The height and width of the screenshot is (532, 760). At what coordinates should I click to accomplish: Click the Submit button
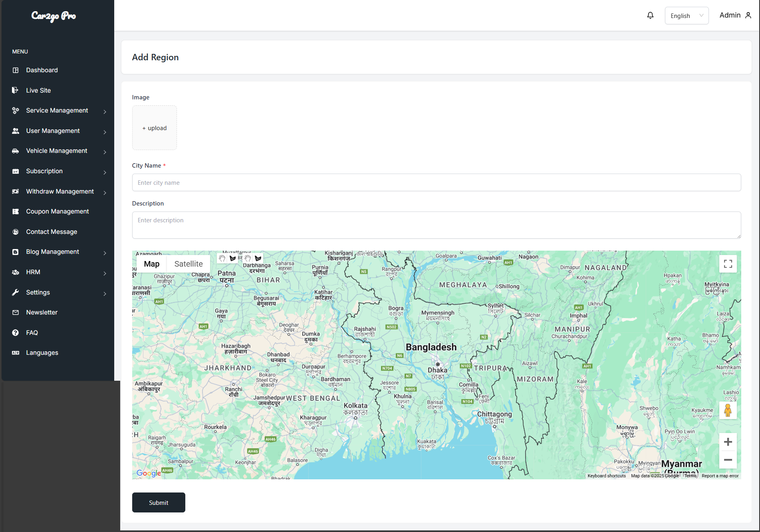click(x=159, y=502)
